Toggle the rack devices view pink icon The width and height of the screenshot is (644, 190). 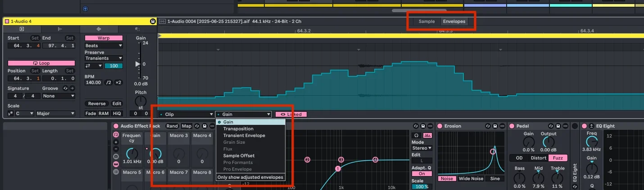tap(116, 164)
